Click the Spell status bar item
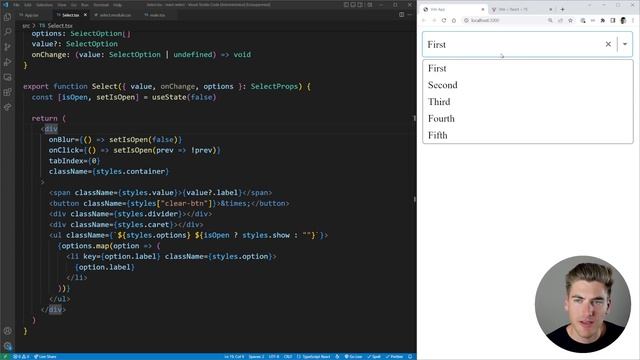 tap(374, 356)
